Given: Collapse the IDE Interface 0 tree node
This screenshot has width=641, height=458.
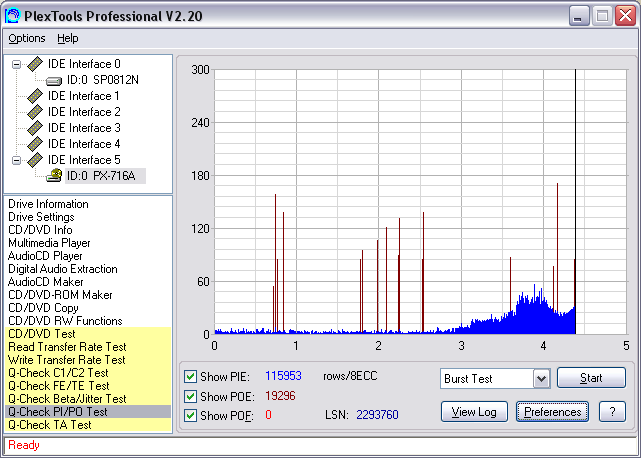Looking at the screenshot, I should pos(16,64).
